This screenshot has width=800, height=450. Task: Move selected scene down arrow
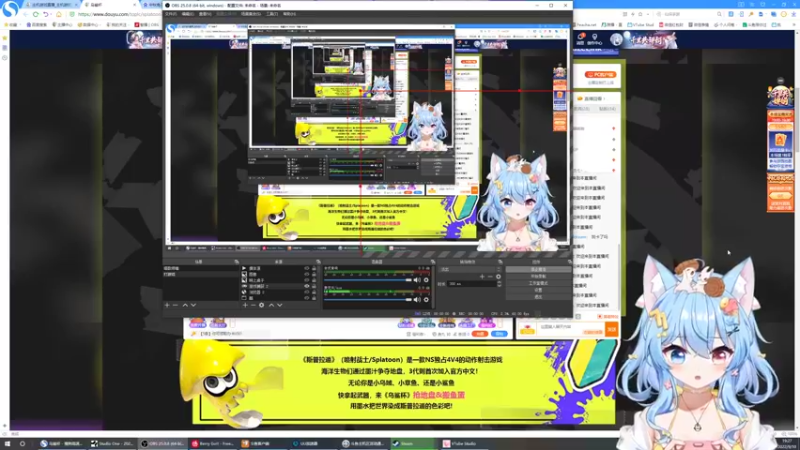pyautogui.click(x=193, y=305)
